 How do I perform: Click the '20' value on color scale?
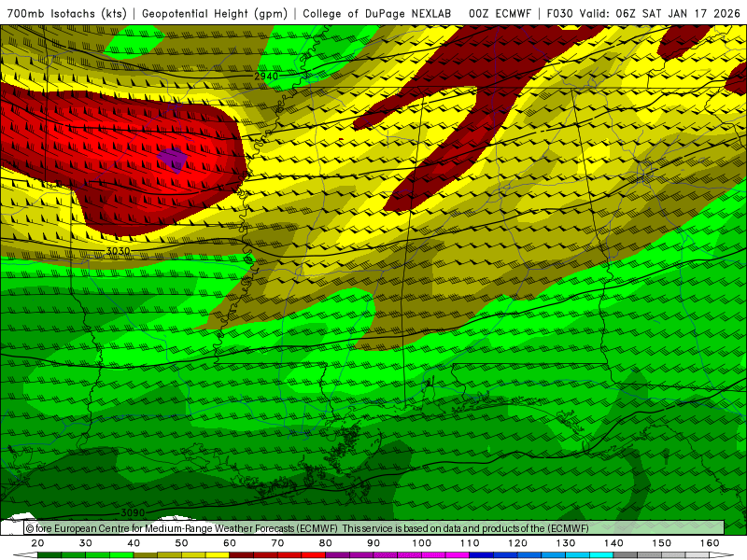[x=37, y=543]
